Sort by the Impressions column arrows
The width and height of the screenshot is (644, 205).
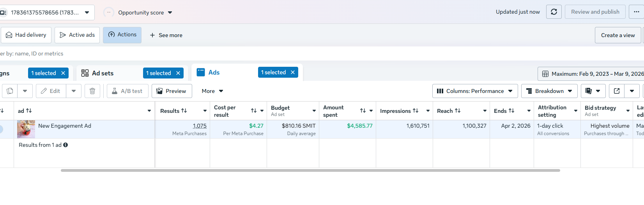(416, 111)
